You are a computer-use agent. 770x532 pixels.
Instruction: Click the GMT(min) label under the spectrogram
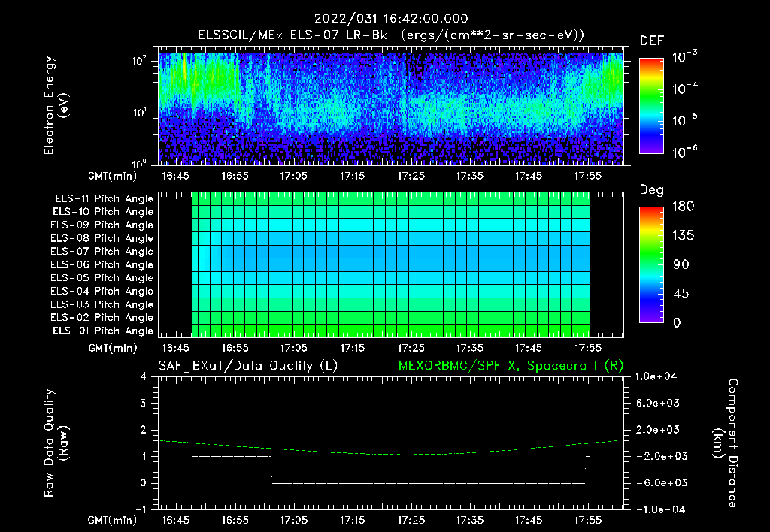(113, 176)
